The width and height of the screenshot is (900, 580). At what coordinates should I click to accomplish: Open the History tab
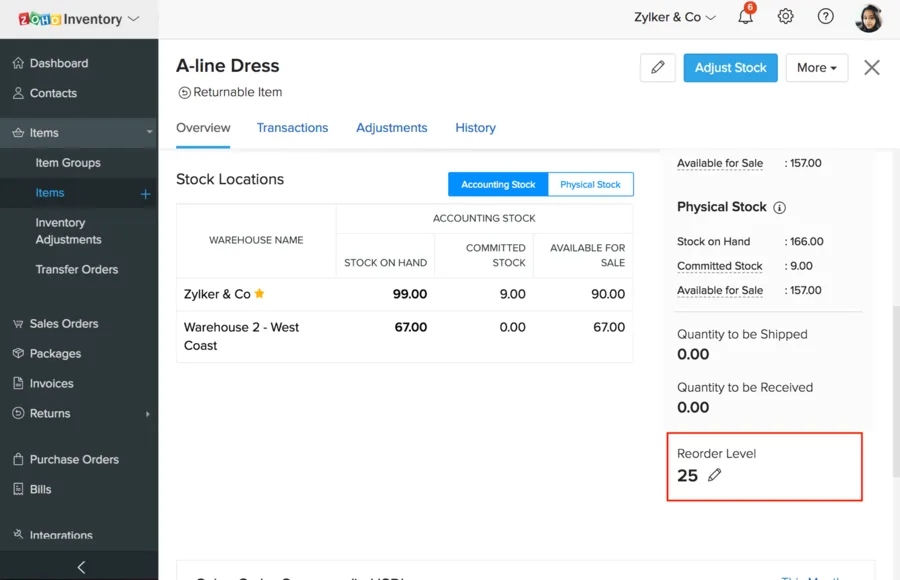pos(475,128)
